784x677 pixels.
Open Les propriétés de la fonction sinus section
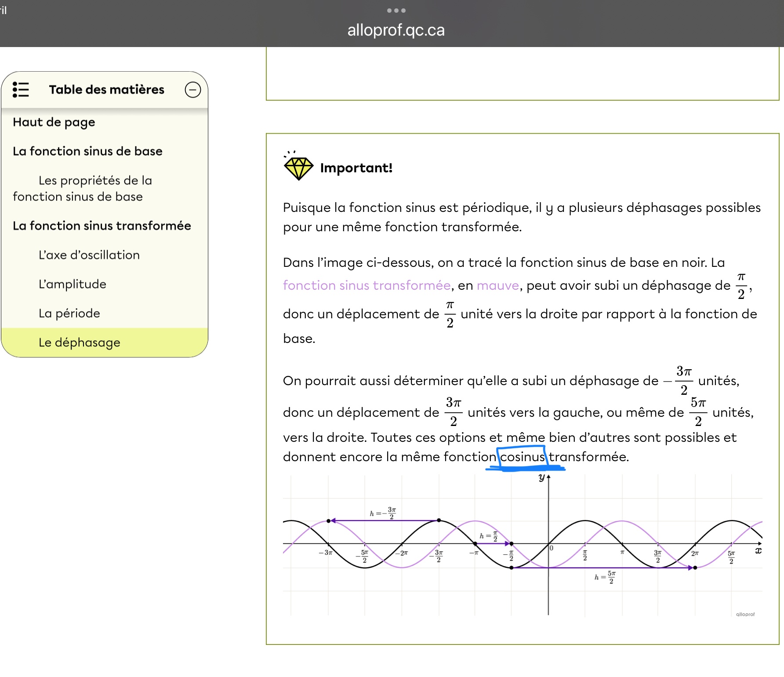(82, 188)
